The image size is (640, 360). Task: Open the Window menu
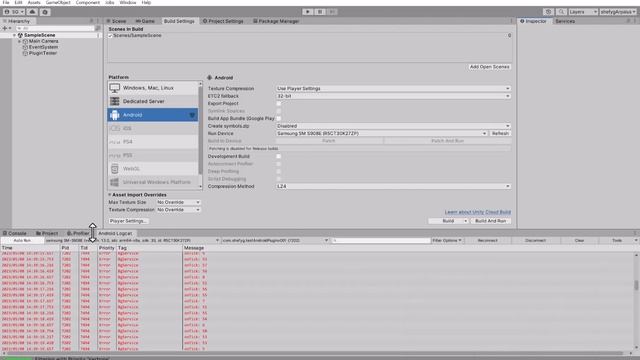coord(128,2)
